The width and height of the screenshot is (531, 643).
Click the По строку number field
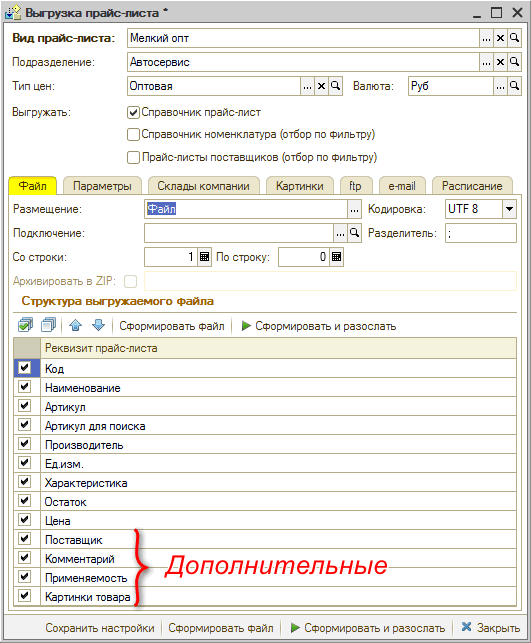[304, 257]
